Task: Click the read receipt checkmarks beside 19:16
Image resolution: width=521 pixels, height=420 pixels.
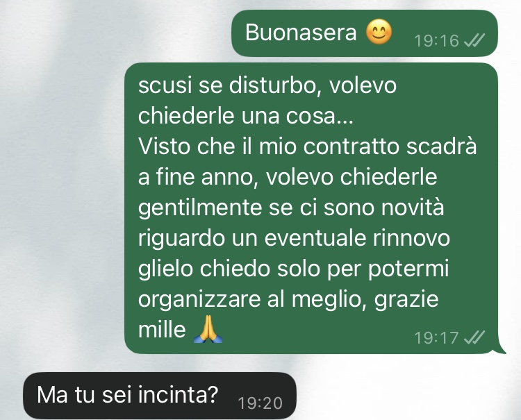Action: click(x=474, y=40)
